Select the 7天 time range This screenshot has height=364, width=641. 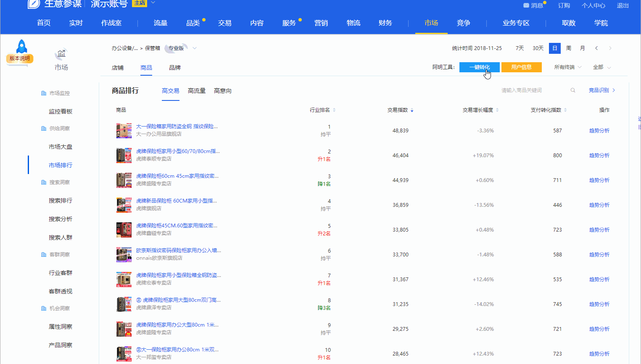(520, 48)
